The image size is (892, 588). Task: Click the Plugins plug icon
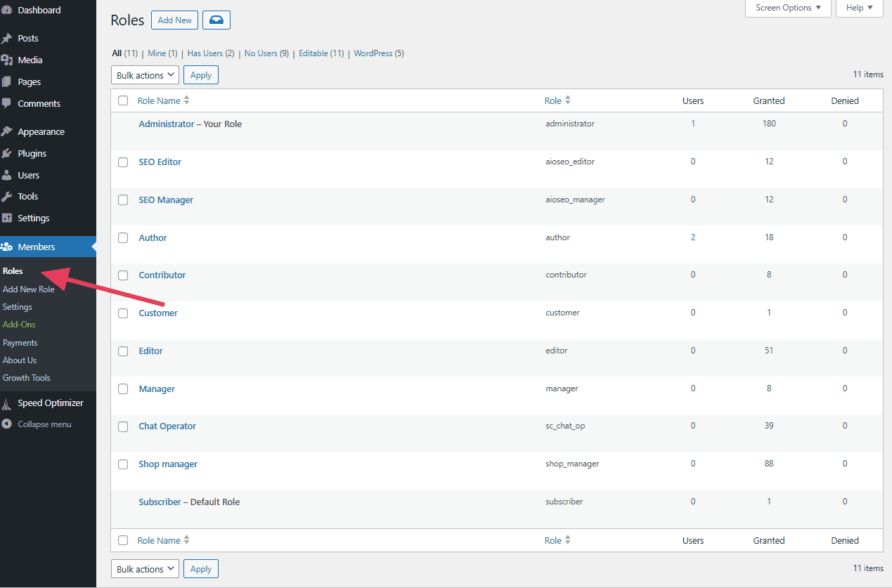[x=7, y=154]
